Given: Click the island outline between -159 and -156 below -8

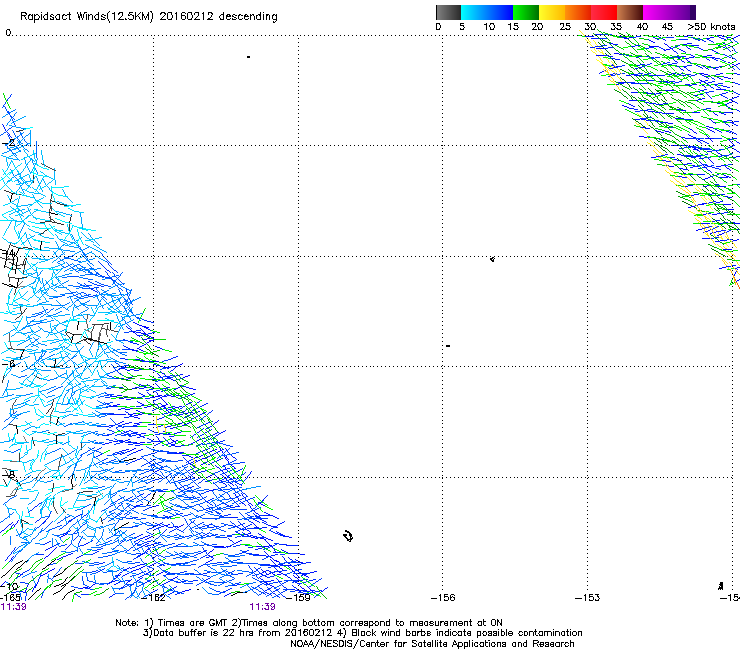Looking at the screenshot, I should coord(348,536).
